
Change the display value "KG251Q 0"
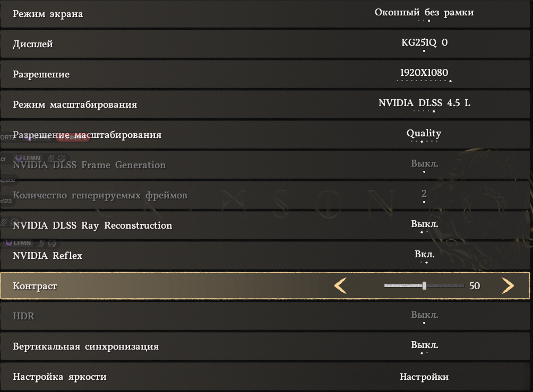coord(424,43)
